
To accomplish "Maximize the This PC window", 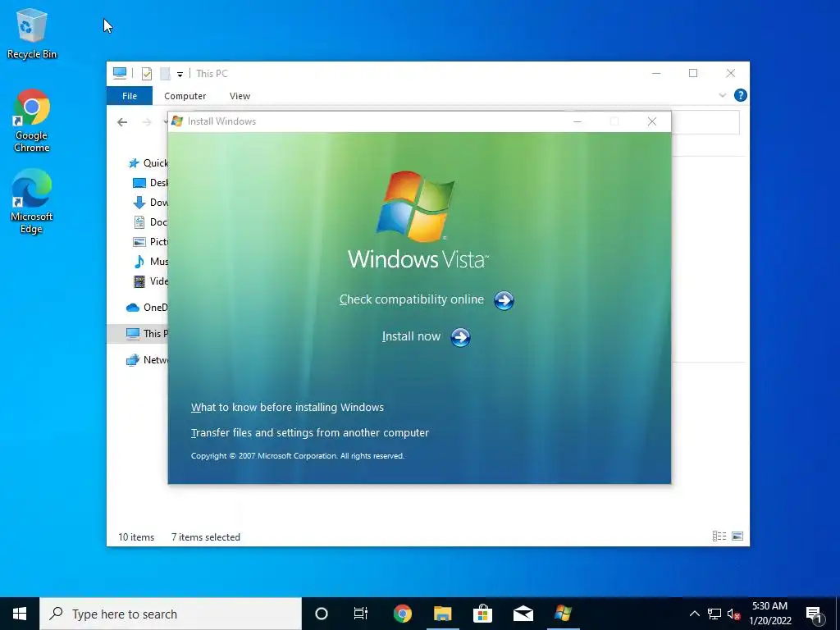I will pyautogui.click(x=693, y=73).
